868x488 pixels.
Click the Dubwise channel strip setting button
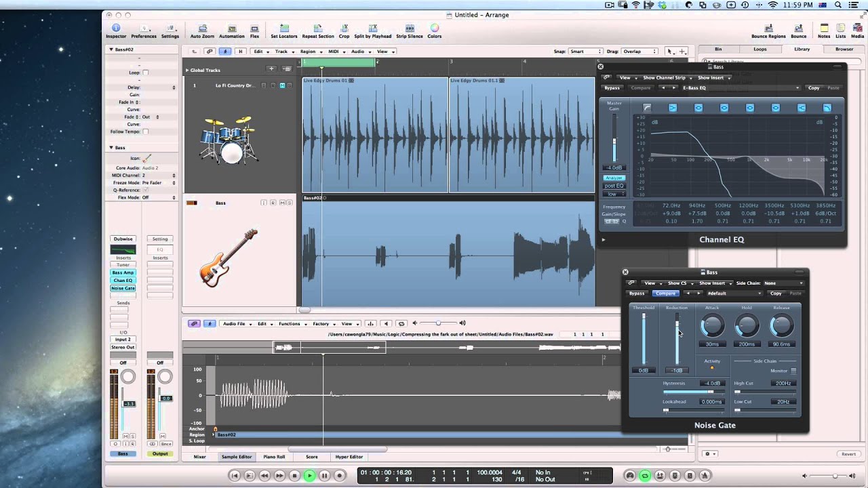[123, 239]
